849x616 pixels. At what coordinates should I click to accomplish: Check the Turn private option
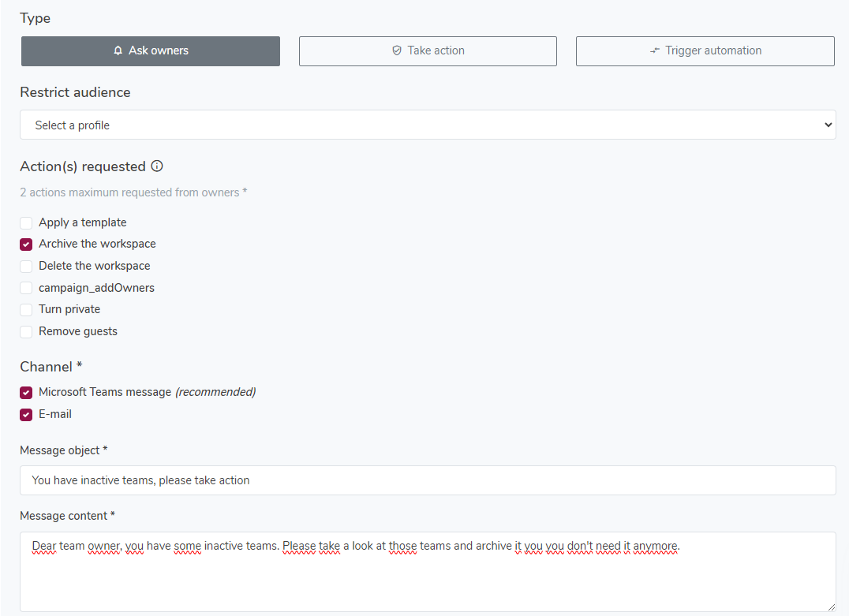[25, 309]
